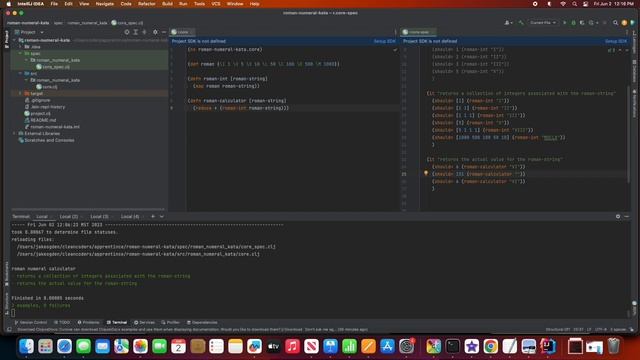Open terminal tabs dropdown chevron beside plus
This screenshot has width=640, height=360.
click(x=162, y=216)
